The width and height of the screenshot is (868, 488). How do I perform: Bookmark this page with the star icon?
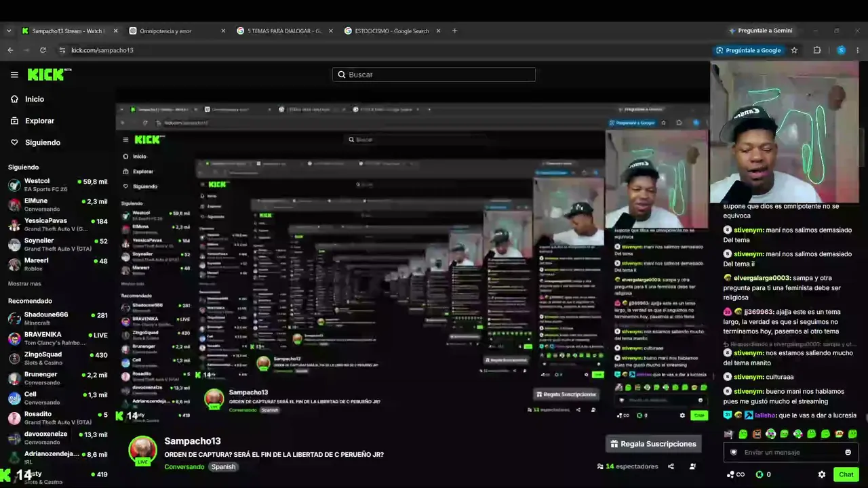(x=794, y=50)
